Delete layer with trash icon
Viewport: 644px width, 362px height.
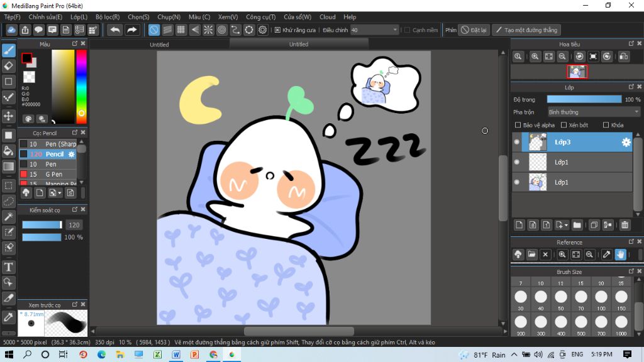point(625,225)
